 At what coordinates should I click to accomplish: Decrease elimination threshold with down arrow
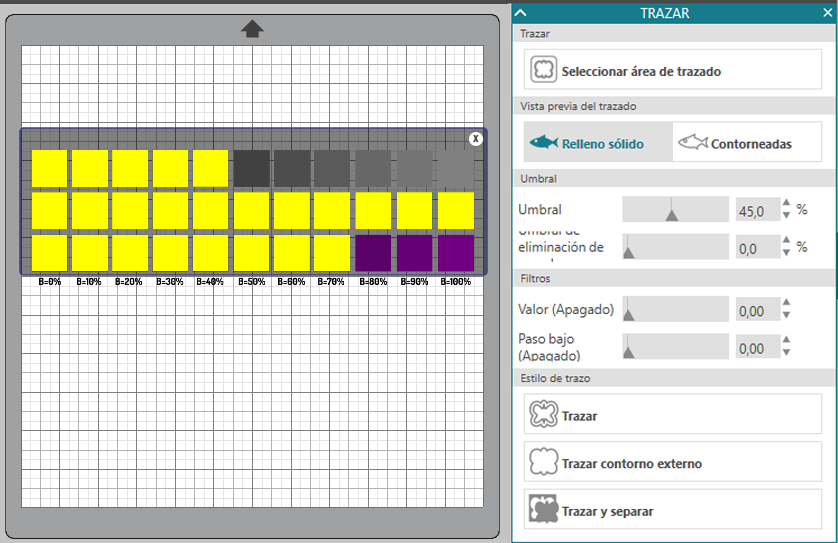tap(786, 252)
